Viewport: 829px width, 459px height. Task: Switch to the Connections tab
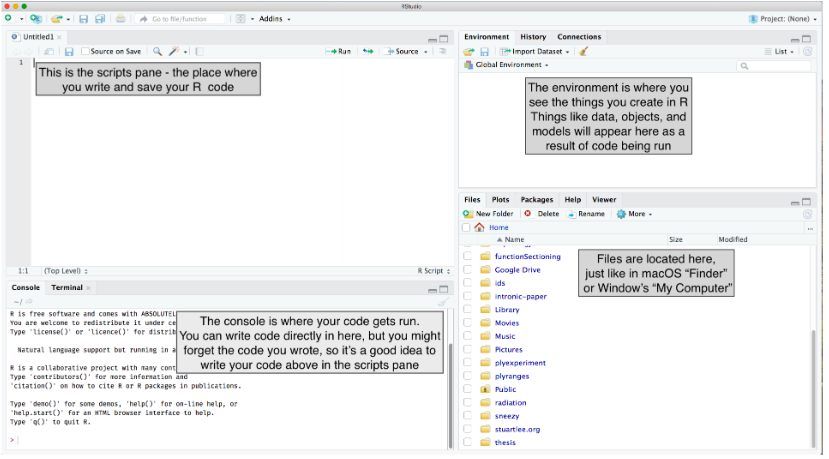point(579,37)
